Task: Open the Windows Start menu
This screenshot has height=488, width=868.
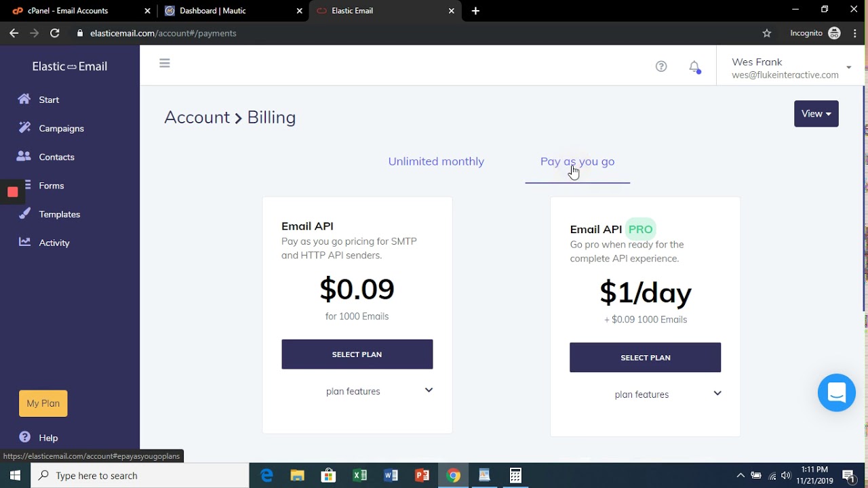Action: (x=15, y=475)
